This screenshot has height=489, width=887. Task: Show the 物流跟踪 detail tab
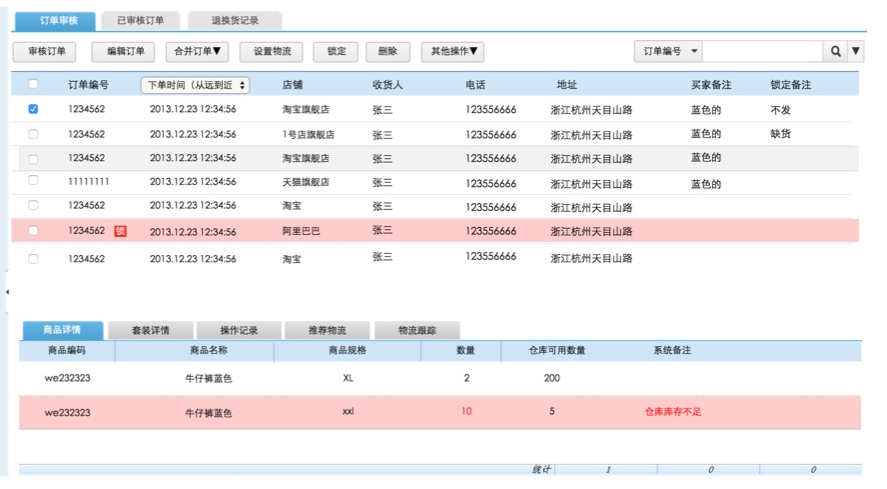[x=416, y=330]
